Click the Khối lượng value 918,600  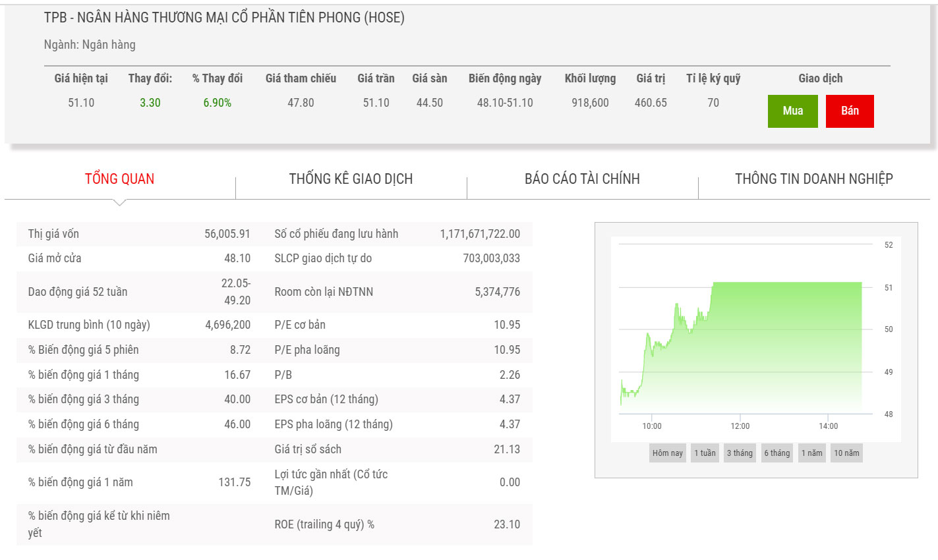[590, 103]
